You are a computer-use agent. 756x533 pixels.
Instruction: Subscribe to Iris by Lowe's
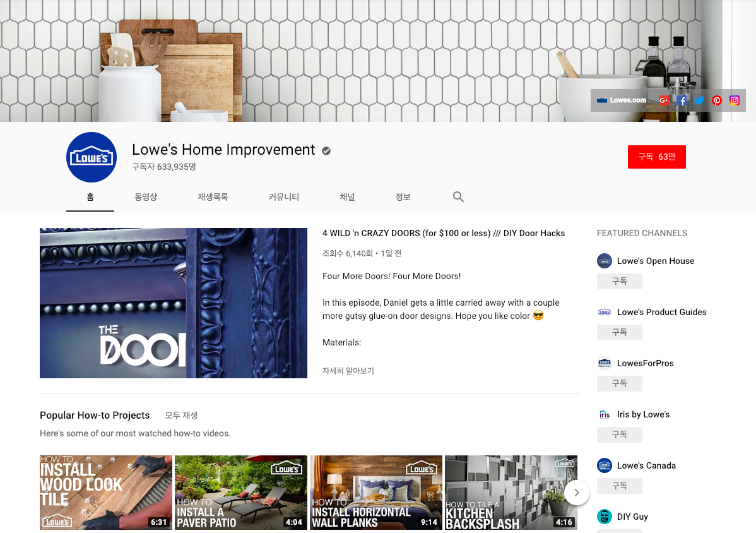(620, 434)
